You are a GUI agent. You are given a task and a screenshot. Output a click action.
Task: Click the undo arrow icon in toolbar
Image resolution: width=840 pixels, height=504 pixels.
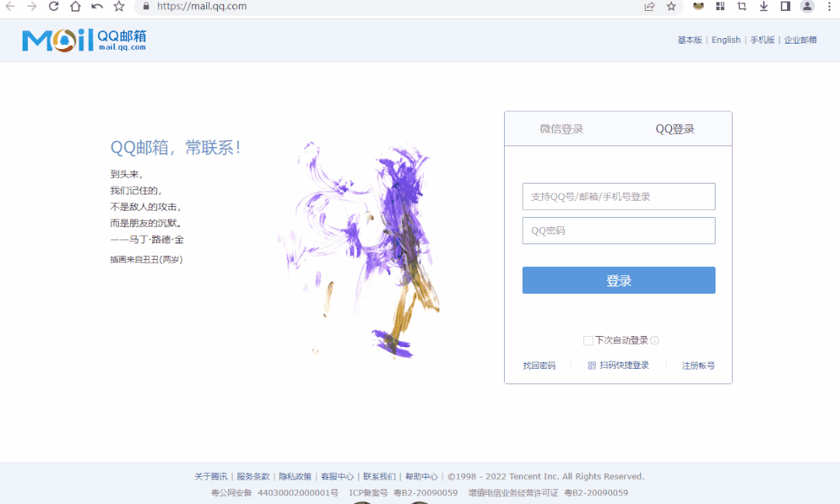pyautogui.click(x=97, y=6)
